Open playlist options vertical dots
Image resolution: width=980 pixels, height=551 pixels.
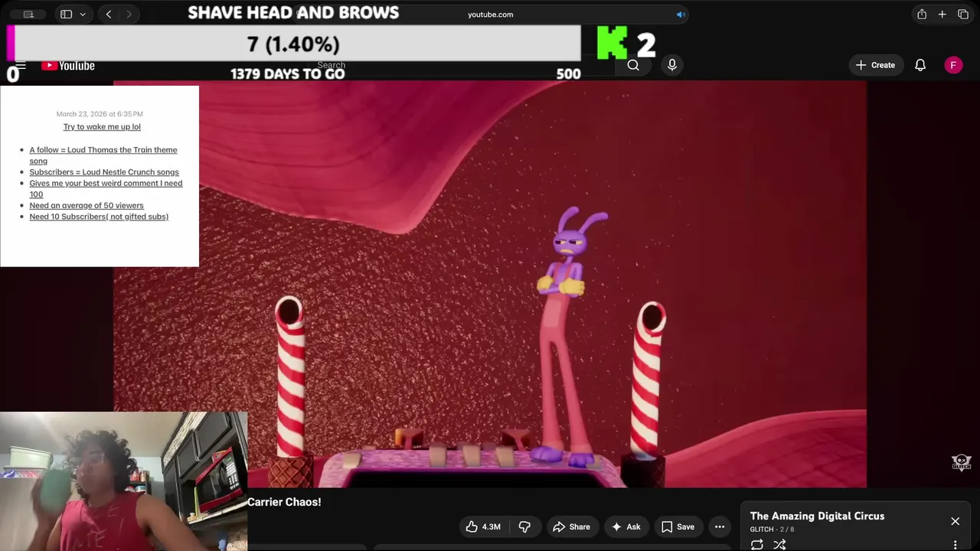pos(955,545)
